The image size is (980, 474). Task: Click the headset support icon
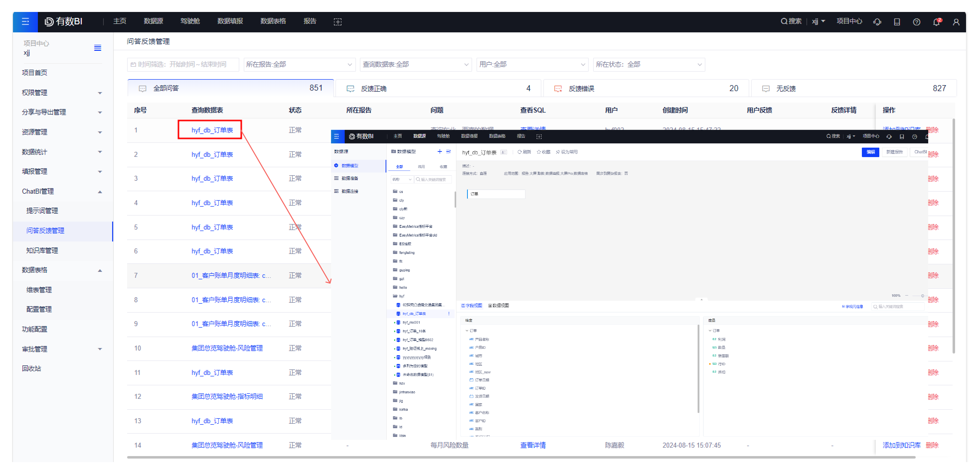877,22
